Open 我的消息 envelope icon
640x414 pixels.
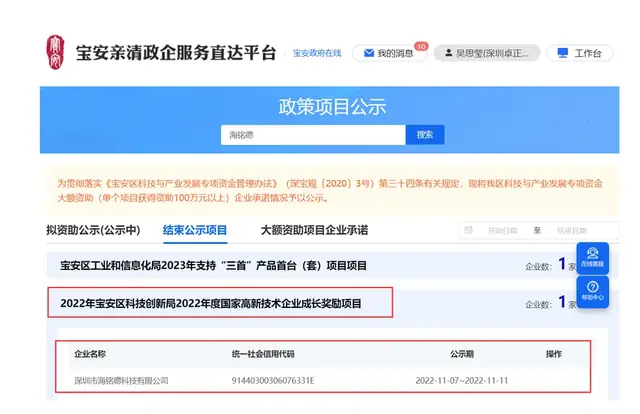coord(369,53)
